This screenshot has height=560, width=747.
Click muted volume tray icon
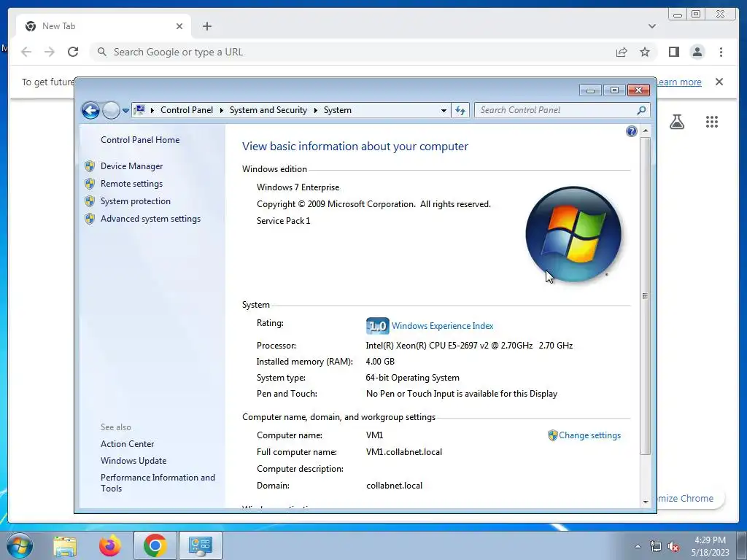tap(673, 547)
